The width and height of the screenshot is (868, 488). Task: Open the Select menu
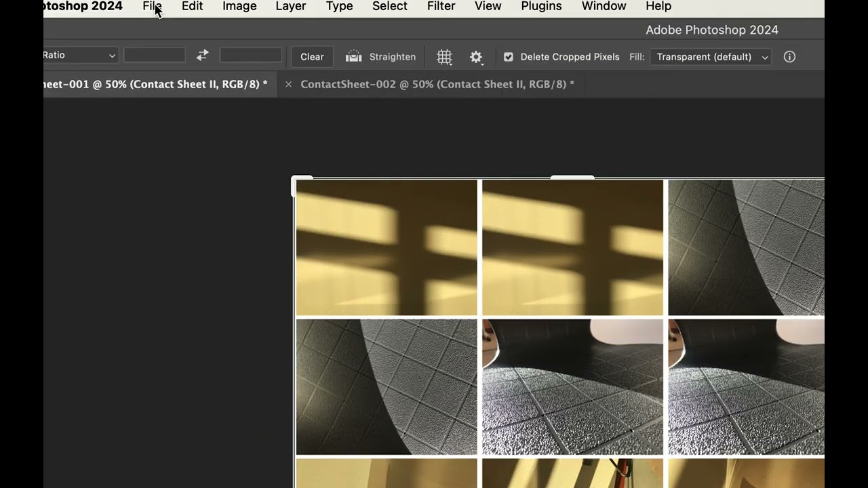(390, 6)
